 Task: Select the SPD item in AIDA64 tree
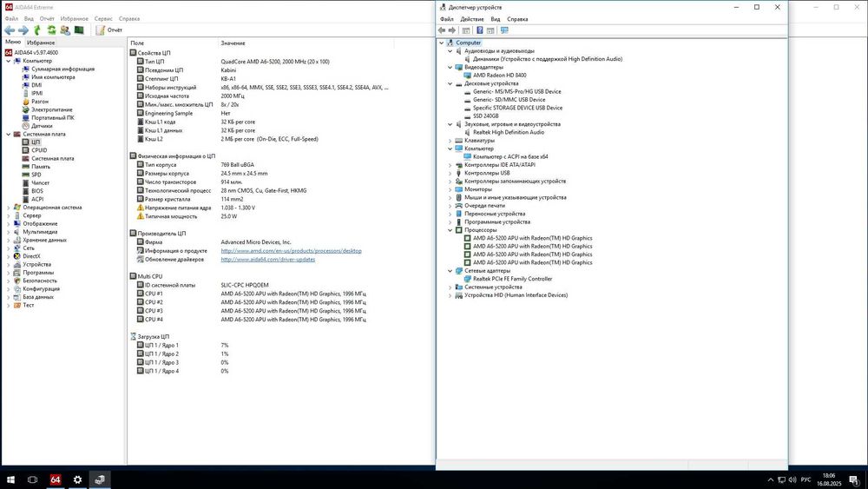36,175
